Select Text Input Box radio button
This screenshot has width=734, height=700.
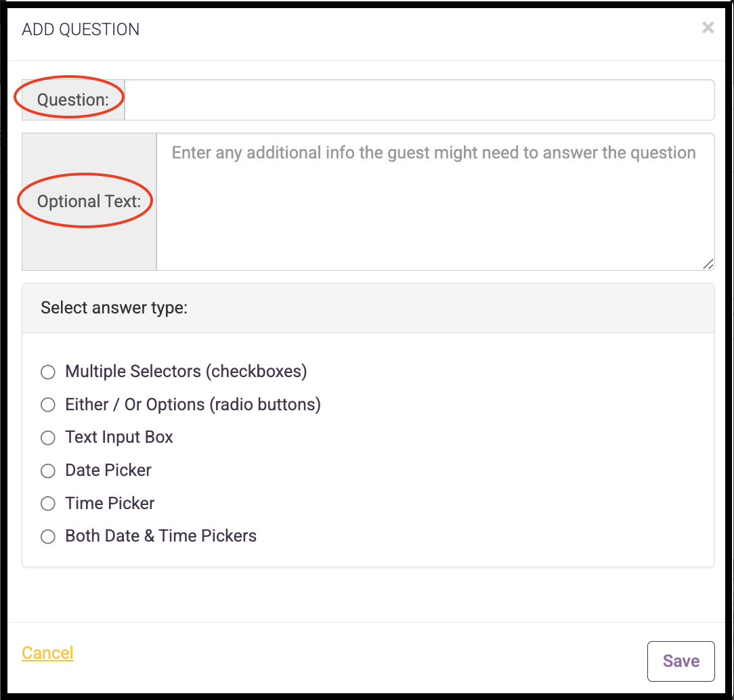coord(48,438)
